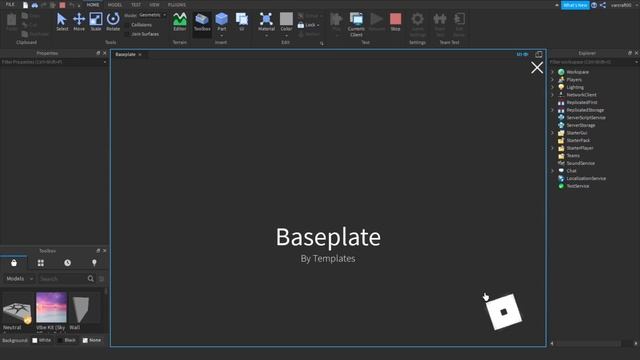Open the Color swatch picker
The image size is (640, 360).
tap(286, 19)
